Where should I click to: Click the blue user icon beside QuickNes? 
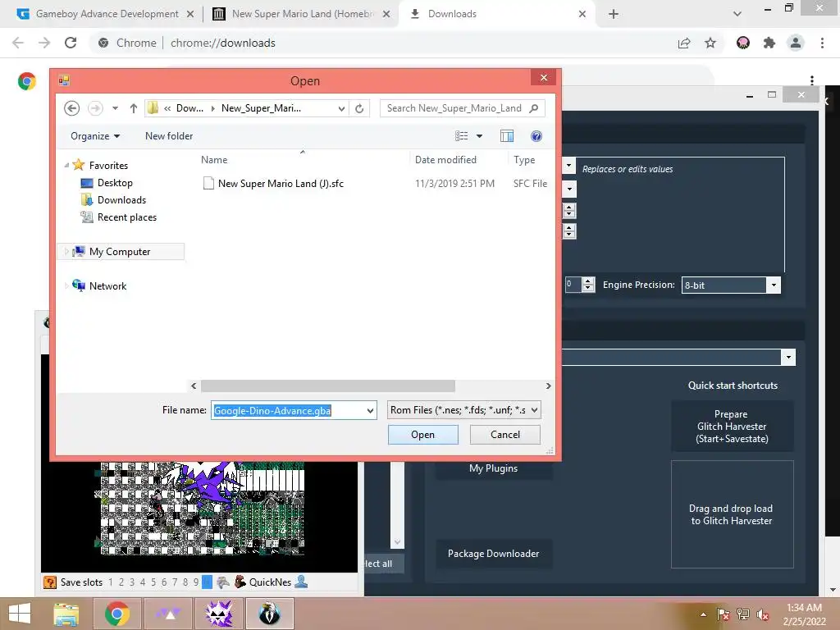pyautogui.click(x=301, y=582)
